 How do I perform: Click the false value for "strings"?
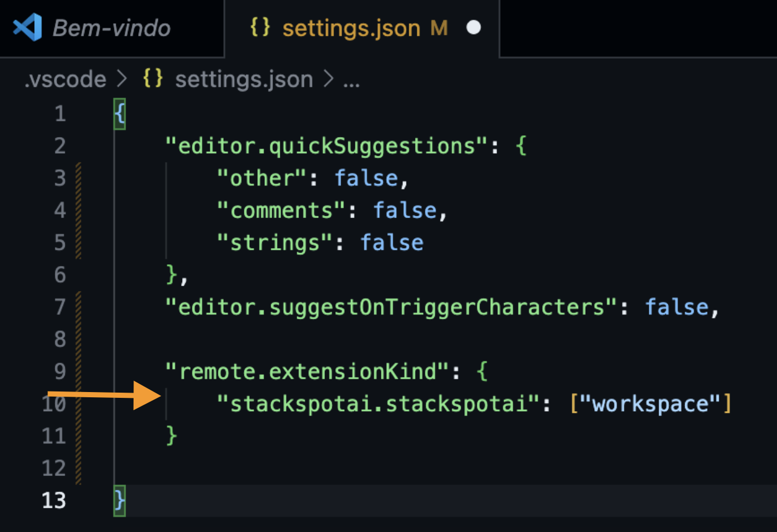(391, 242)
